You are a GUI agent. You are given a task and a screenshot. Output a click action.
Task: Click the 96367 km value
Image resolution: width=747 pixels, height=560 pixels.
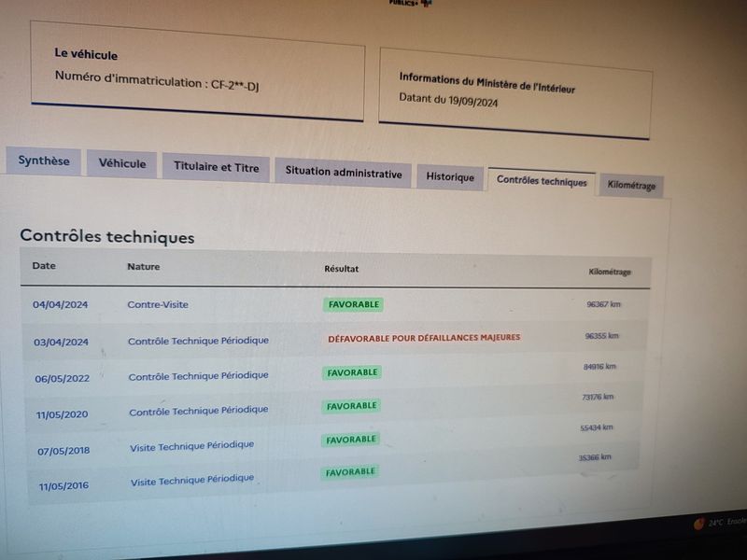click(603, 304)
